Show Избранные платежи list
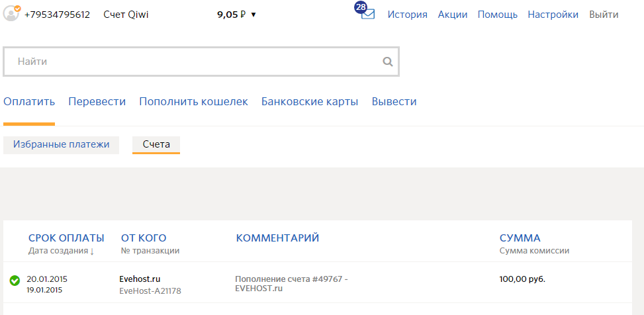The image size is (644, 315). (x=61, y=144)
